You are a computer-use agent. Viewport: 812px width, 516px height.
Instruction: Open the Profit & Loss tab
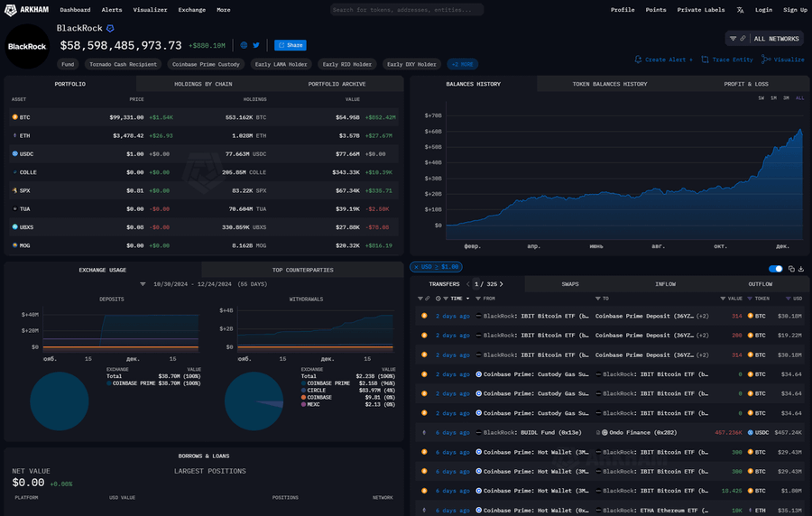(746, 84)
